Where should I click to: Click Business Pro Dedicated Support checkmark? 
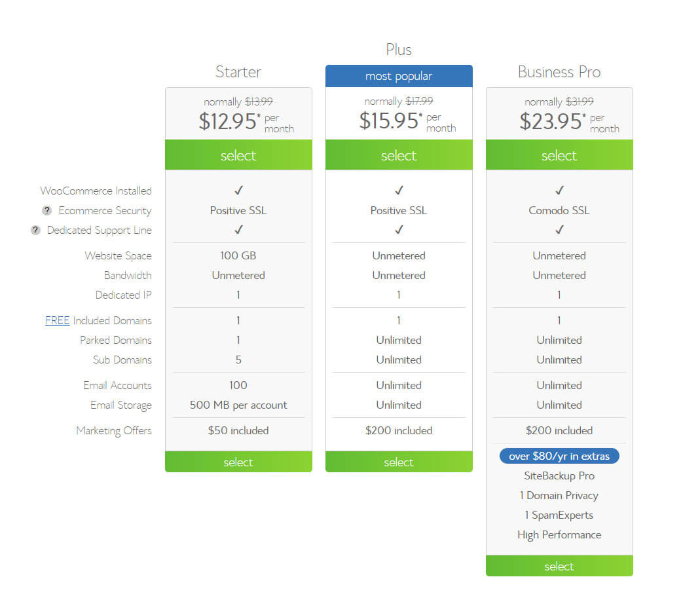pos(559,230)
